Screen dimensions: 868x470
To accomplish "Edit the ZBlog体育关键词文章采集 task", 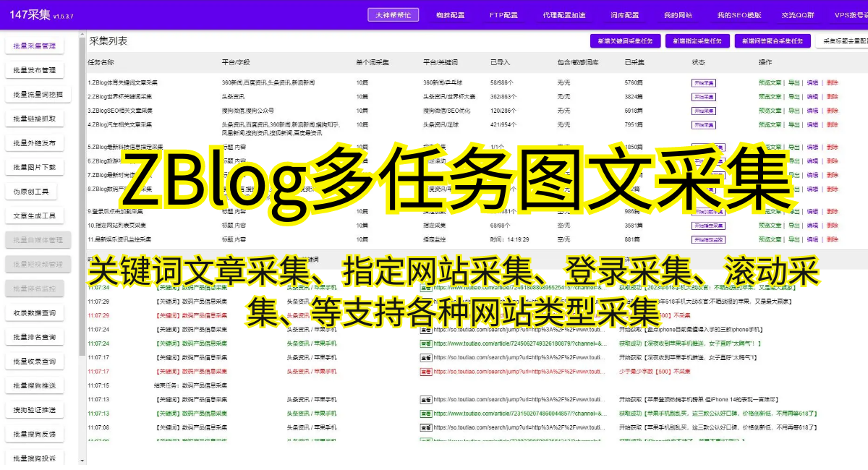I will pos(812,83).
